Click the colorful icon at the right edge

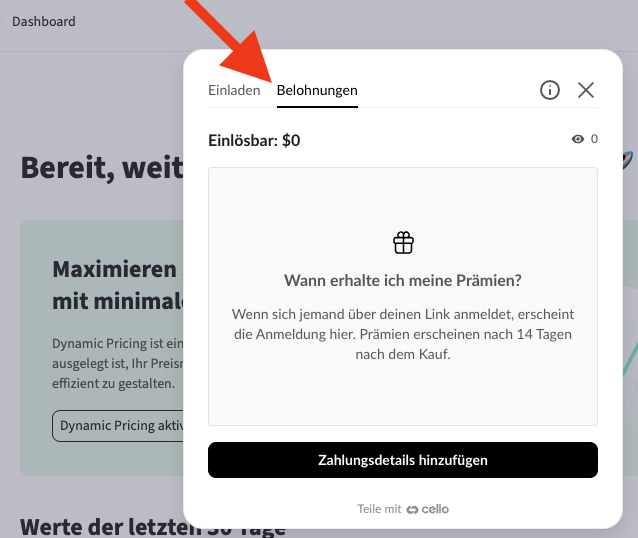628,160
